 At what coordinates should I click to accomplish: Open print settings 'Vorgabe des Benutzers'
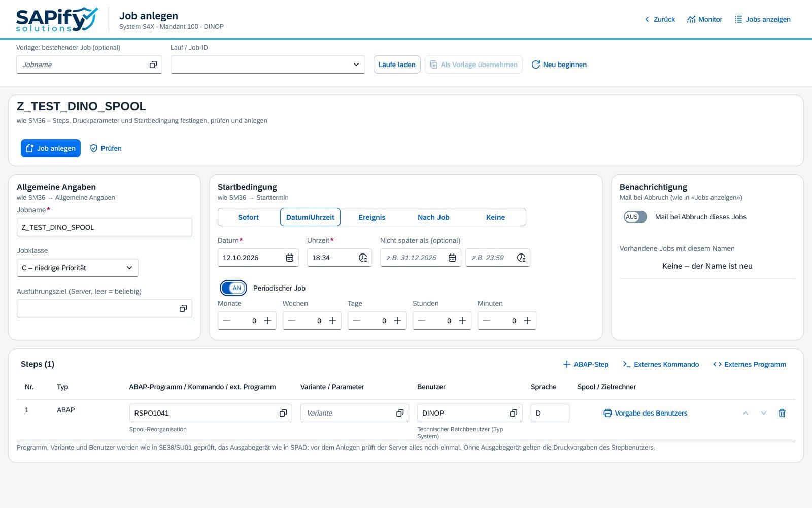645,413
